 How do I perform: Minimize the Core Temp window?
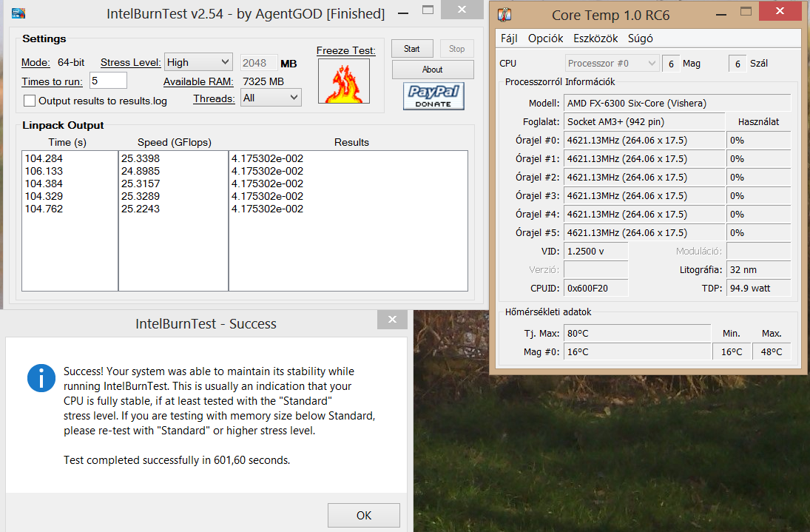[x=721, y=14]
